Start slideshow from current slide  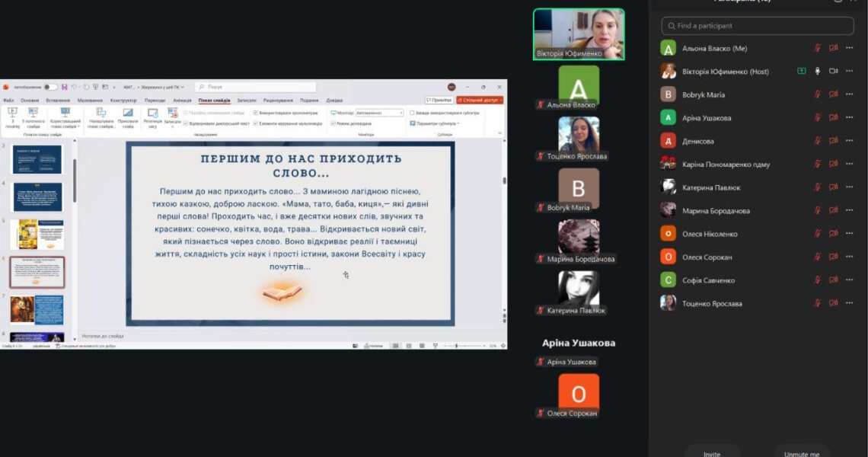point(34,118)
